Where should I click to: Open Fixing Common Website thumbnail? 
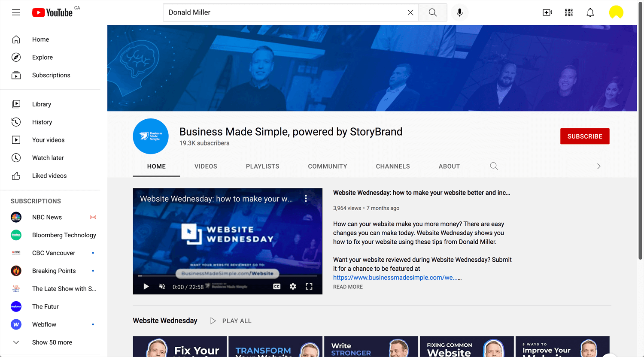point(467,347)
